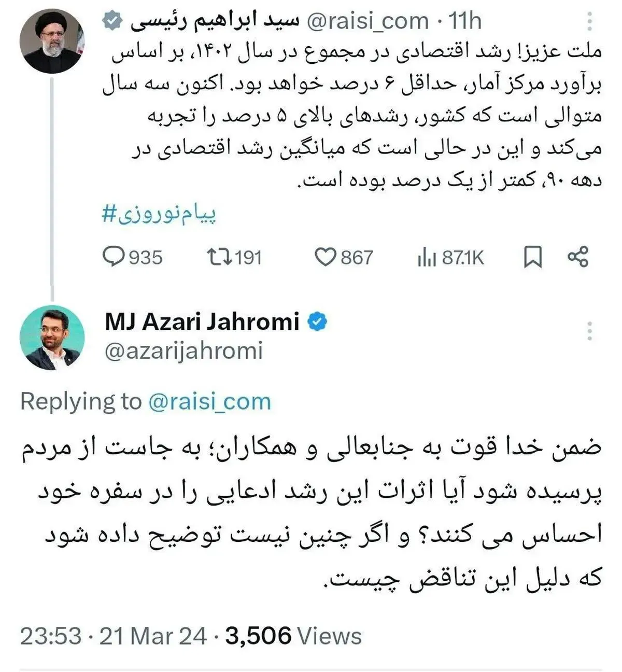Expand the thread connector line between tweets
Screen dimensions: 622x672
coord(52,187)
